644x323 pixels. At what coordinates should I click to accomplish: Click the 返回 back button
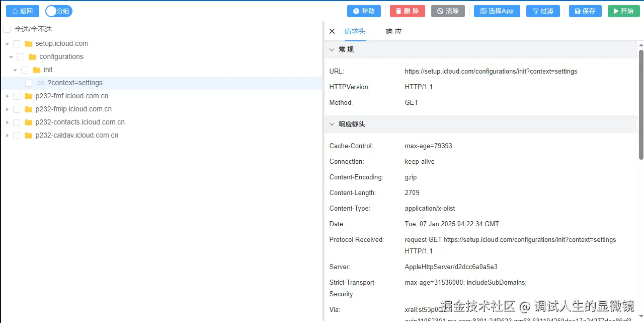[x=22, y=11]
